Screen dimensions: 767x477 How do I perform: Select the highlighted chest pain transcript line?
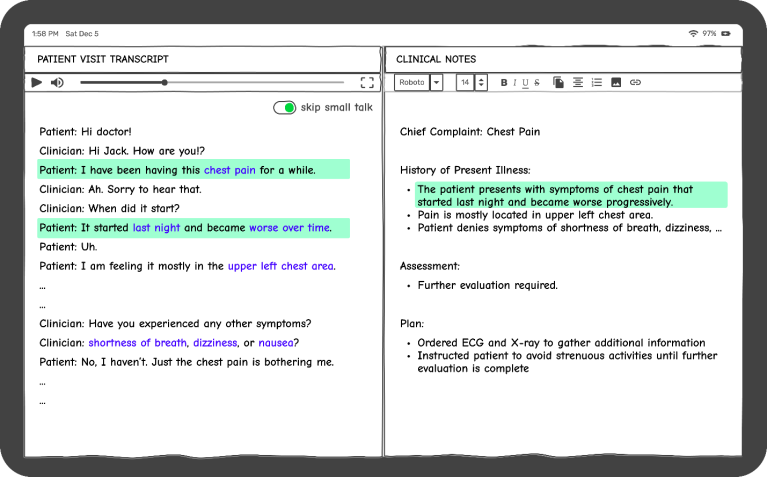tap(194, 170)
